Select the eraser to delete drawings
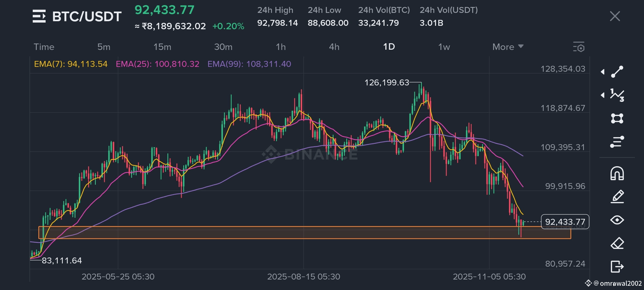The image size is (644, 290). coord(617,243)
